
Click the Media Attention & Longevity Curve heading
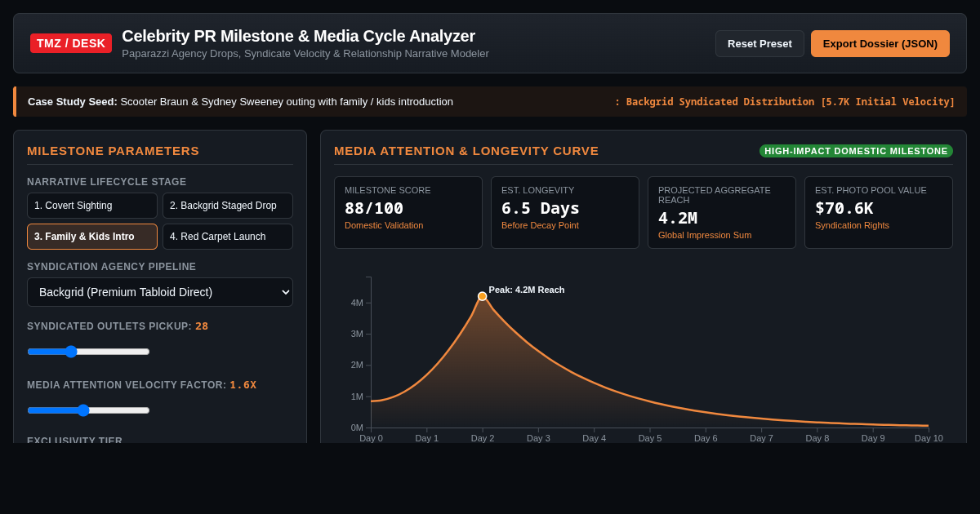pyautogui.click(x=466, y=151)
